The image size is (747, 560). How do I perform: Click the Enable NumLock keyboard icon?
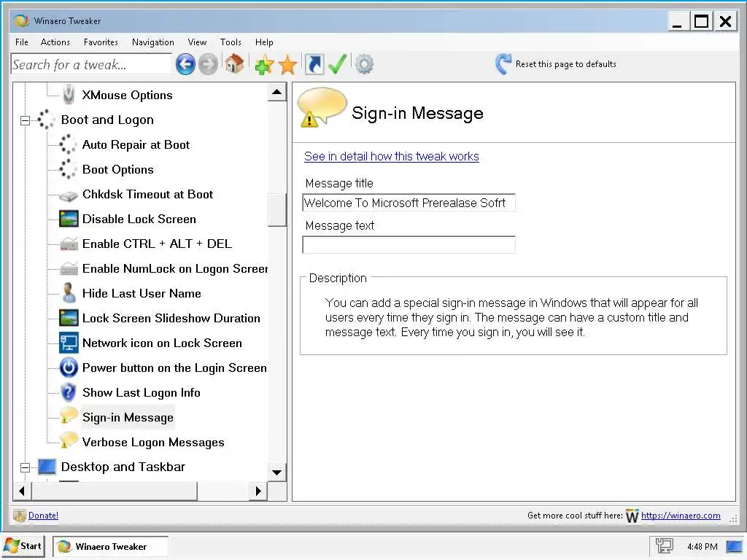tap(69, 268)
